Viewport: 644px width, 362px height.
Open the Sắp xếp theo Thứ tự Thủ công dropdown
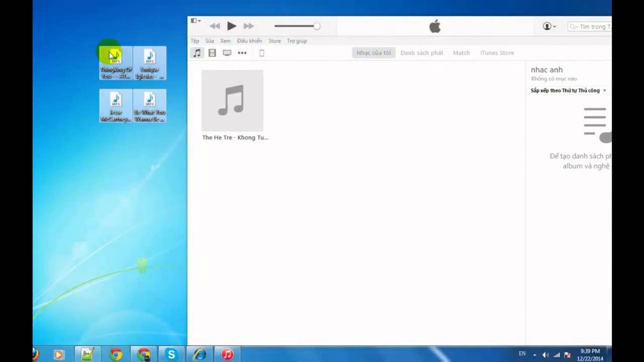(x=569, y=90)
